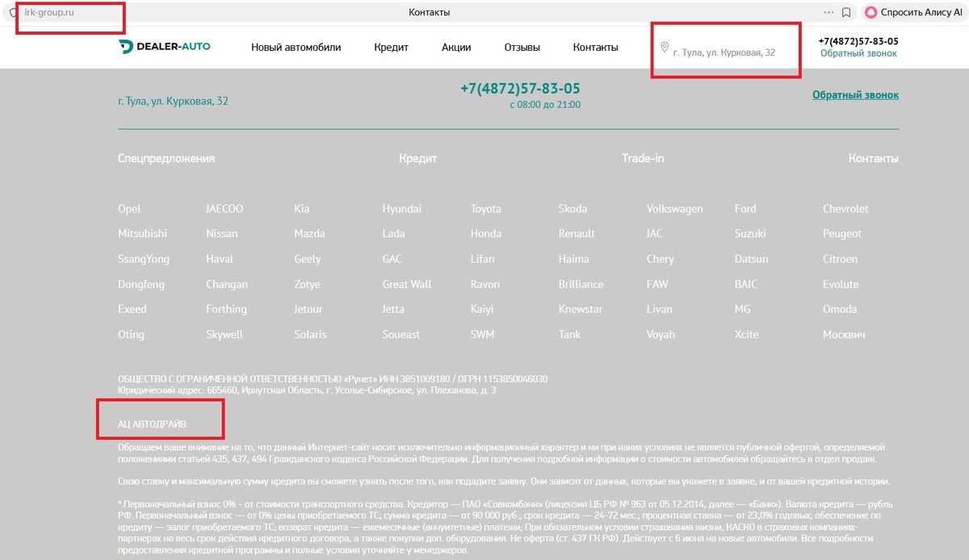Select Lada brand link
This screenshot has width=969, height=560.
393,233
